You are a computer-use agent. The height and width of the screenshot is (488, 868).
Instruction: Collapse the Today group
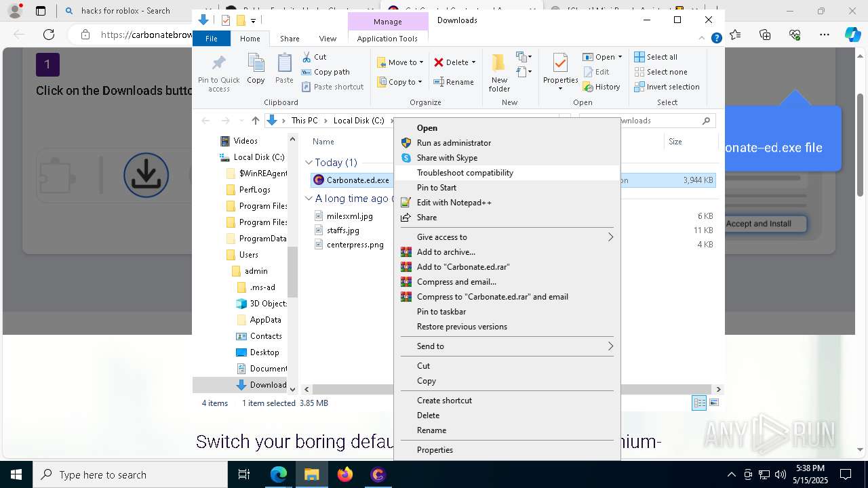tap(309, 163)
